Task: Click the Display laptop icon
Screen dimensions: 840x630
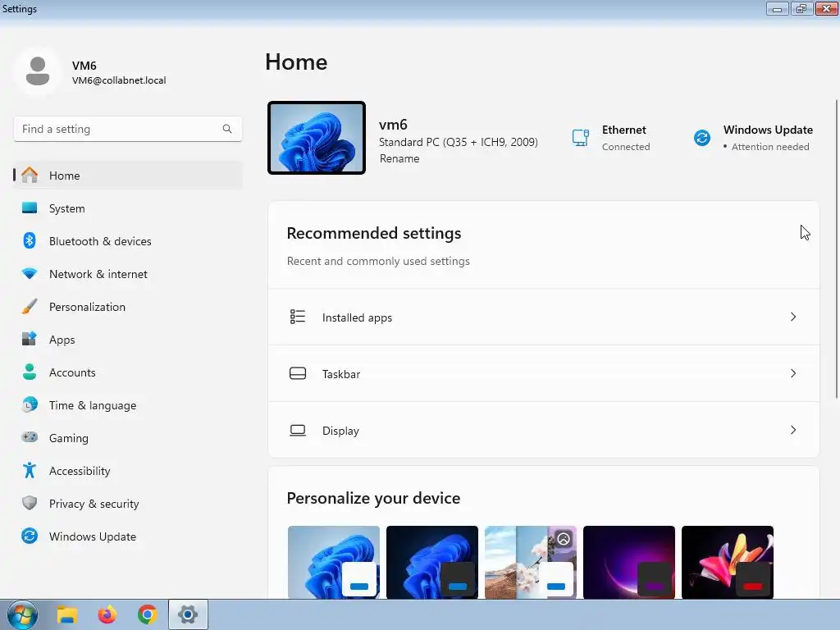Action: (x=297, y=430)
